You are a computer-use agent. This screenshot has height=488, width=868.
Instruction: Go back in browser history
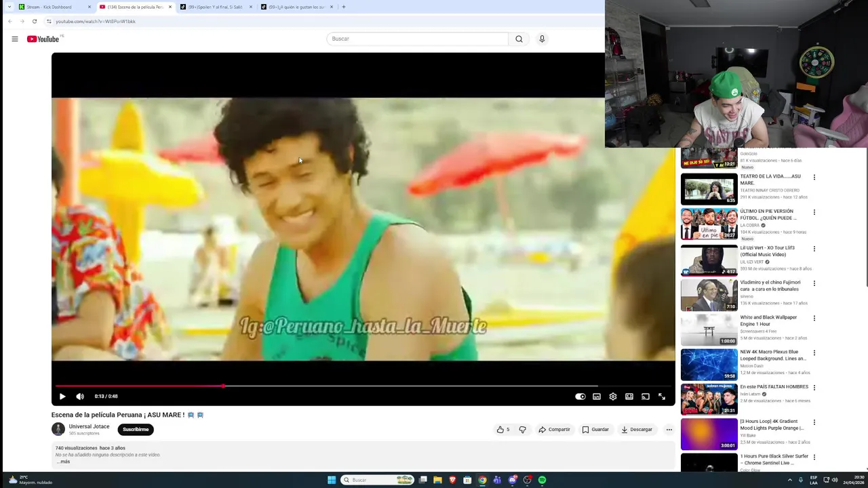(10, 21)
